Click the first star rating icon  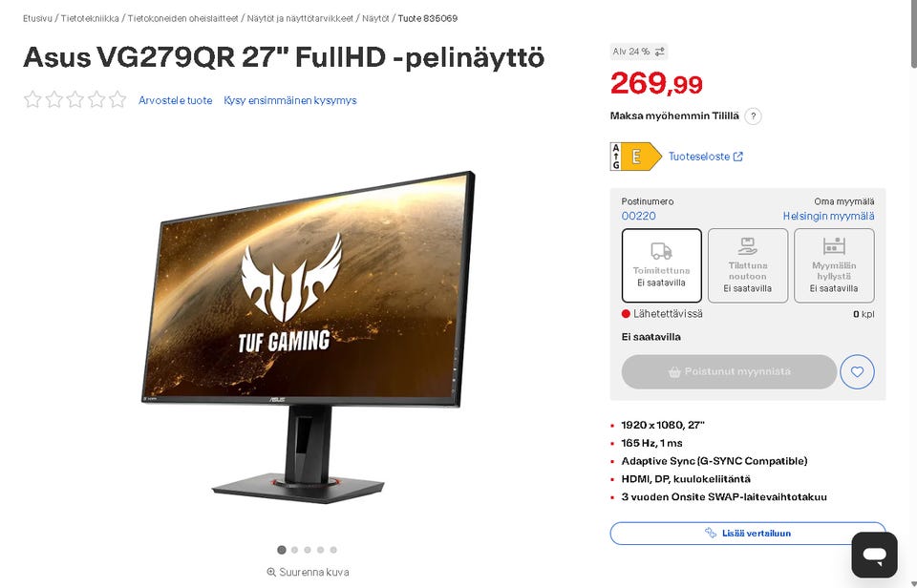32,99
